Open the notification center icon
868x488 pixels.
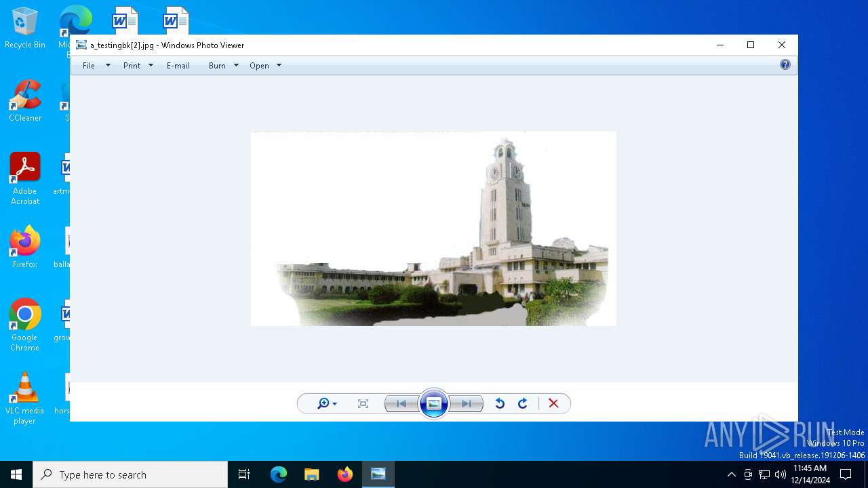[846, 474]
